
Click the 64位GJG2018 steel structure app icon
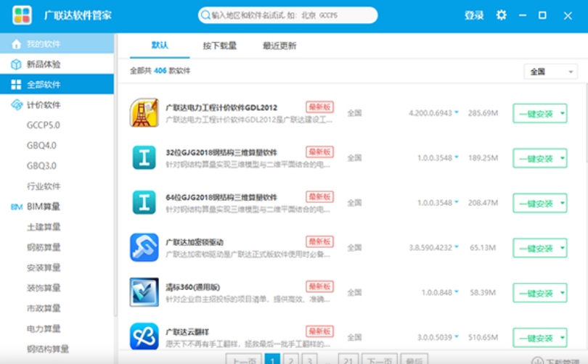click(x=144, y=202)
